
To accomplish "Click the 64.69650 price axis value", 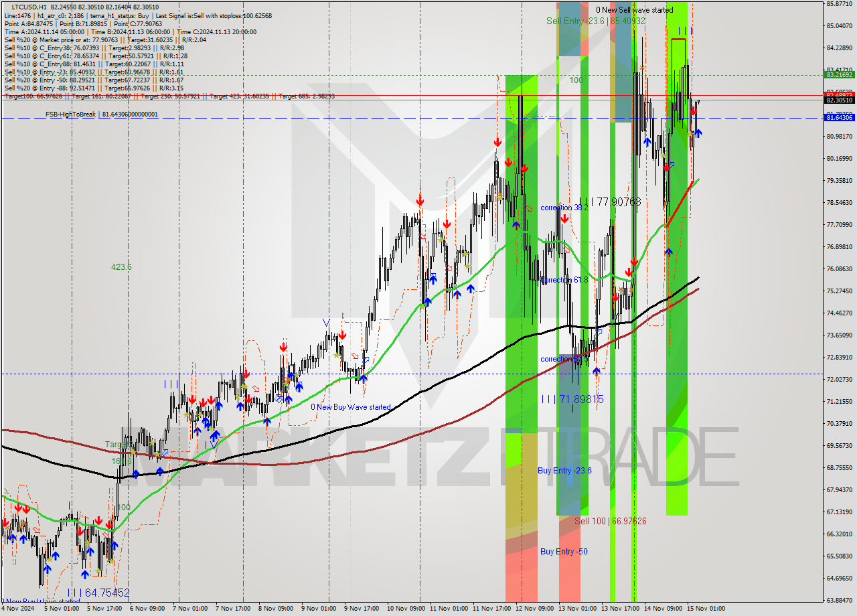I will pos(840,578).
